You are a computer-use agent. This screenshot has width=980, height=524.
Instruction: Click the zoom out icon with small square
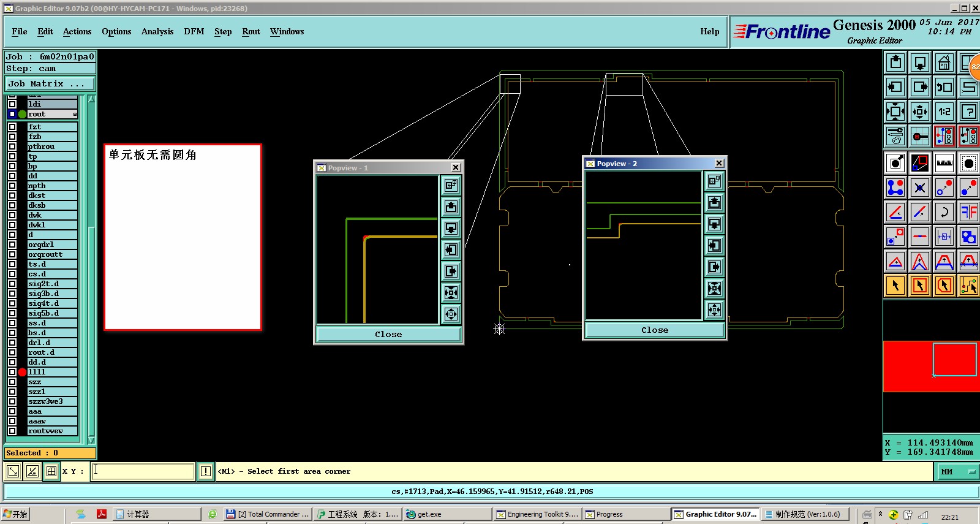(920, 112)
